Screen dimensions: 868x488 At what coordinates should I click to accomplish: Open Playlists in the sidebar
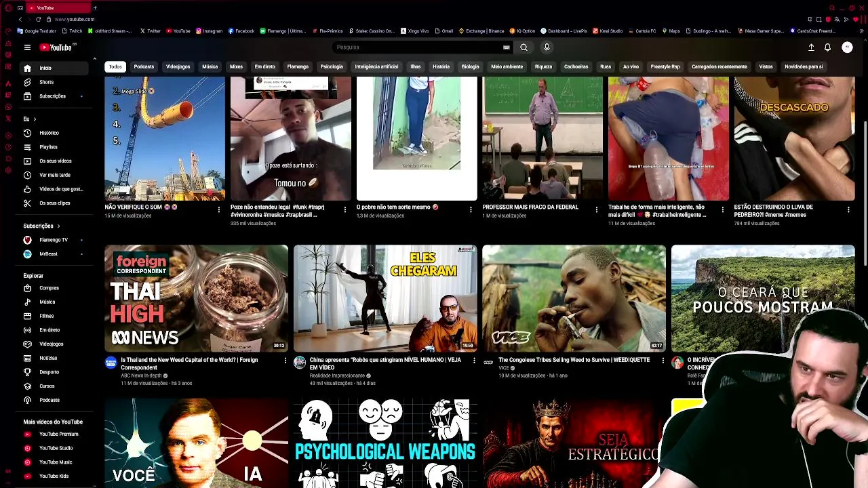(54, 147)
